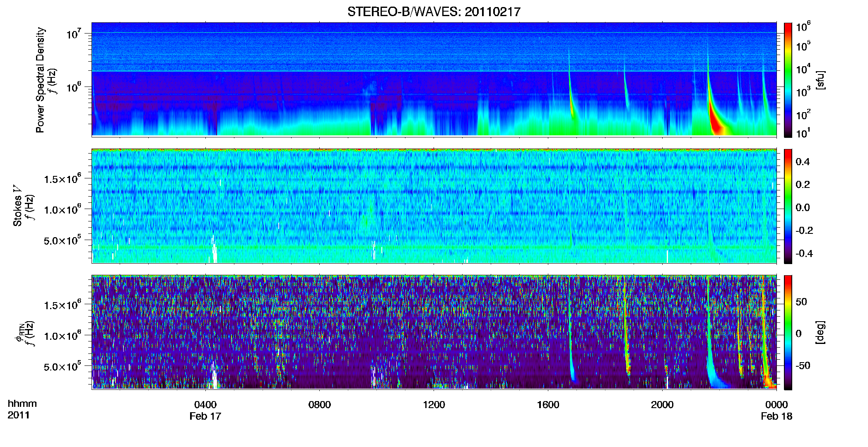
Task: Click the -0.2 tick on Stokes colorbar
Action: coord(804,231)
